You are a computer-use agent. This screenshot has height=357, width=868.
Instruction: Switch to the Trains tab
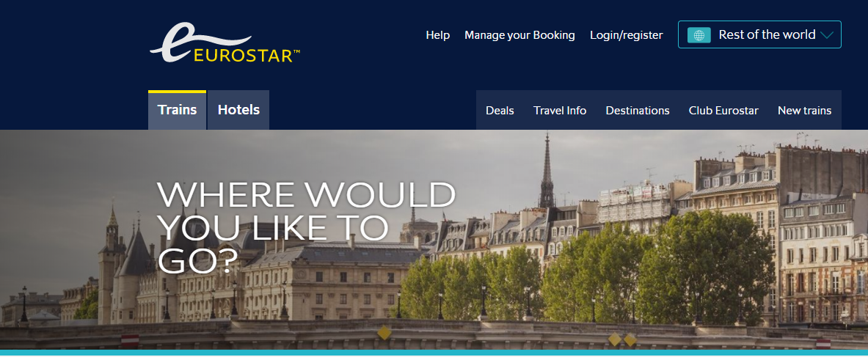pos(177,109)
